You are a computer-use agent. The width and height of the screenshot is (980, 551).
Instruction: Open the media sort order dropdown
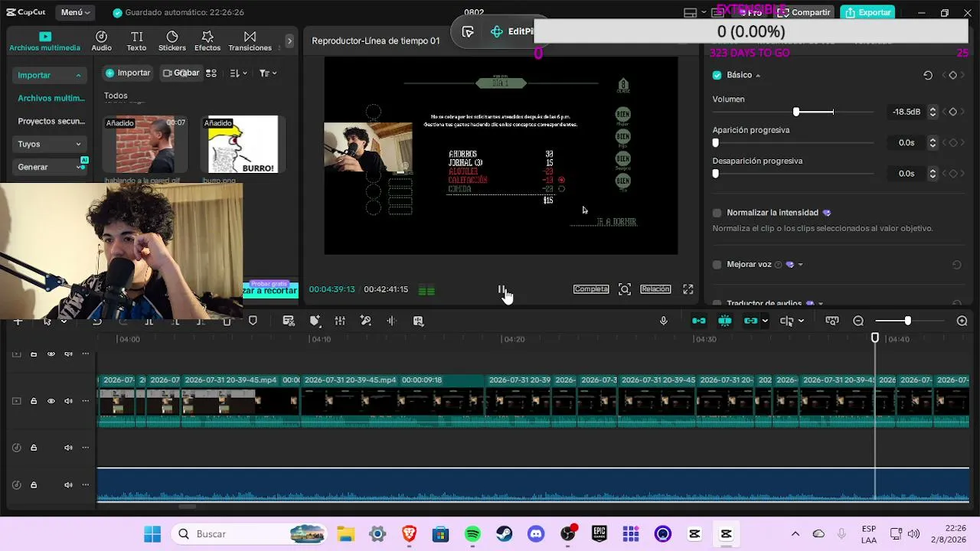point(237,73)
